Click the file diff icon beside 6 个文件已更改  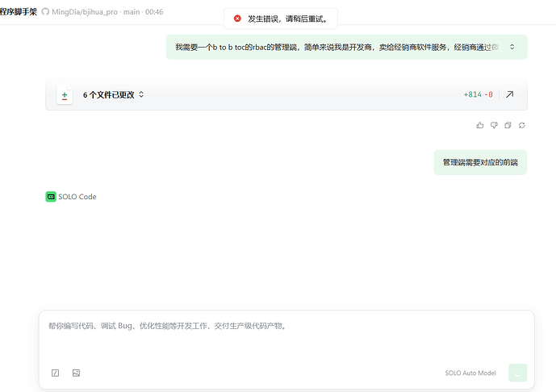click(65, 95)
